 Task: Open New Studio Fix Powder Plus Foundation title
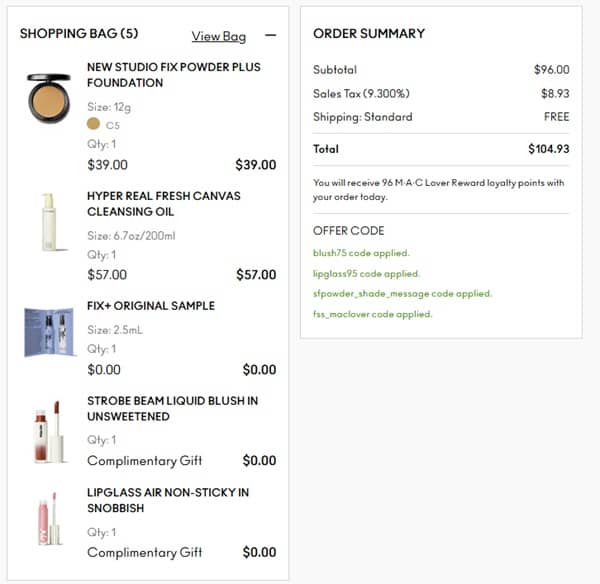[173, 75]
